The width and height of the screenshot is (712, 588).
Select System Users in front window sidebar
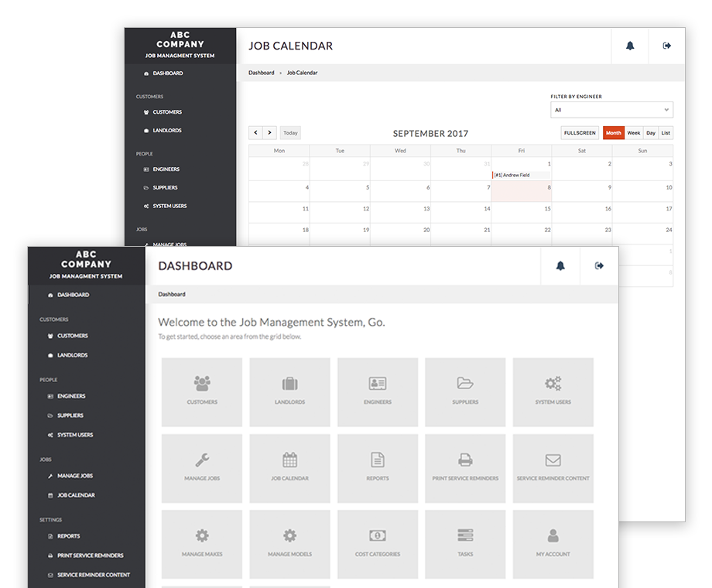point(75,435)
